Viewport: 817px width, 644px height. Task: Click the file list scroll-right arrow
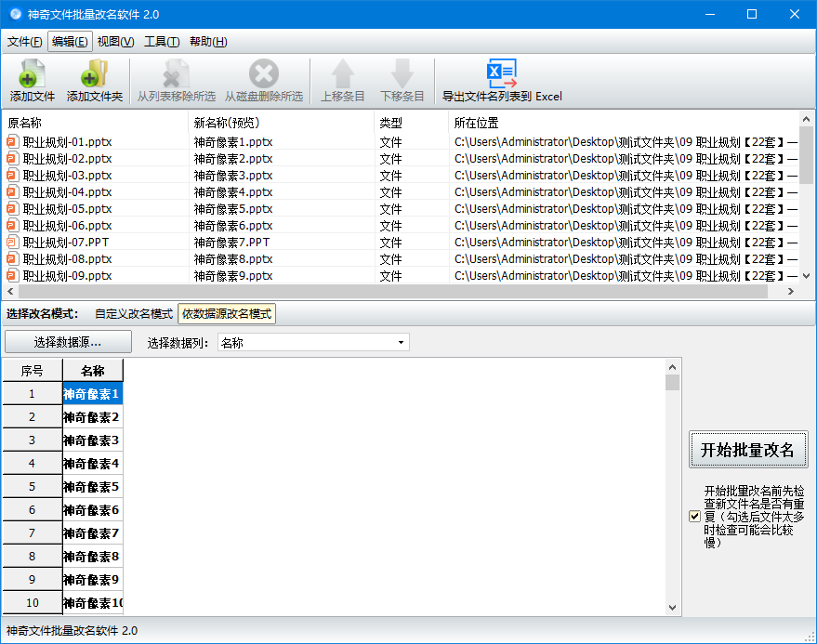[x=791, y=291]
